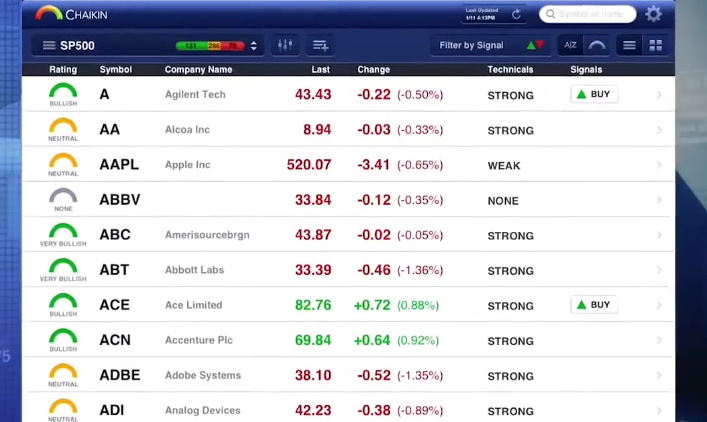Click the add-to-list icon
The height and width of the screenshot is (422, 707).
click(320, 46)
